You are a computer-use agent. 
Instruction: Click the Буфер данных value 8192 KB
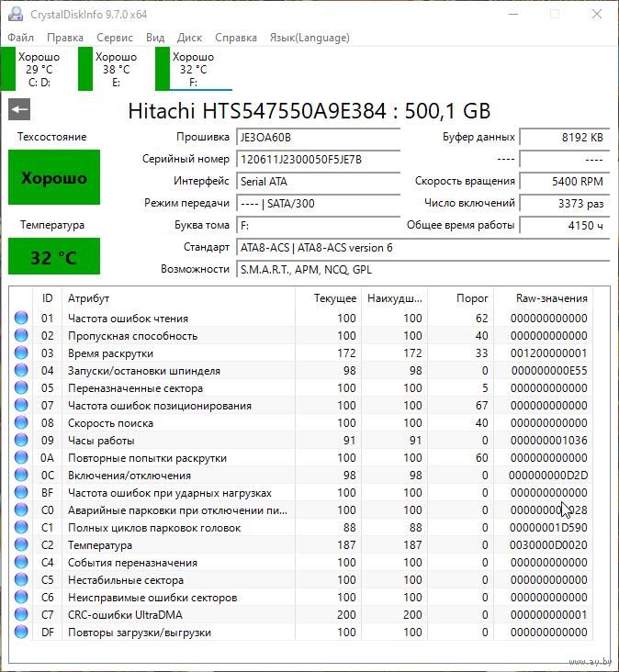pos(564,138)
